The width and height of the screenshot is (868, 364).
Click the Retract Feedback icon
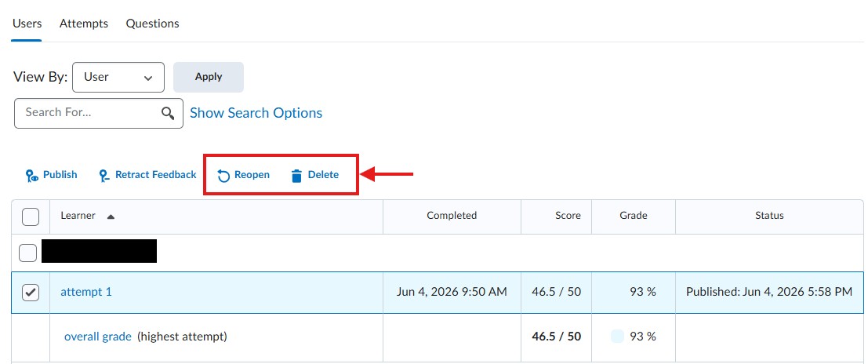(104, 176)
